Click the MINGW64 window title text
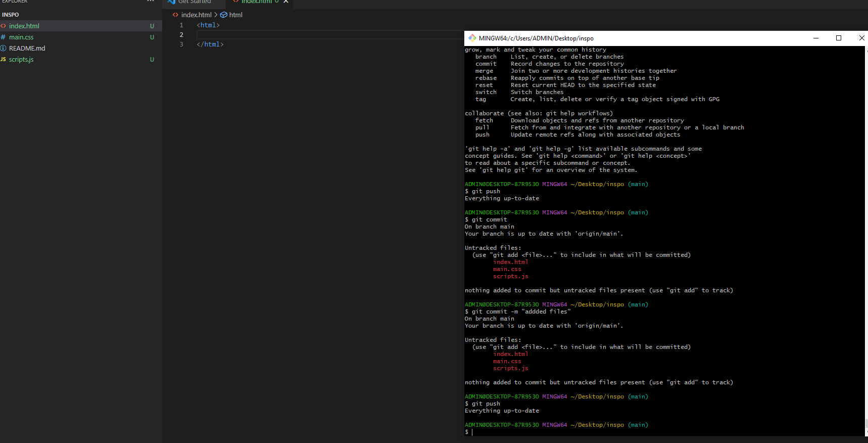This screenshot has width=868, height=443. [x=536, y=38]
